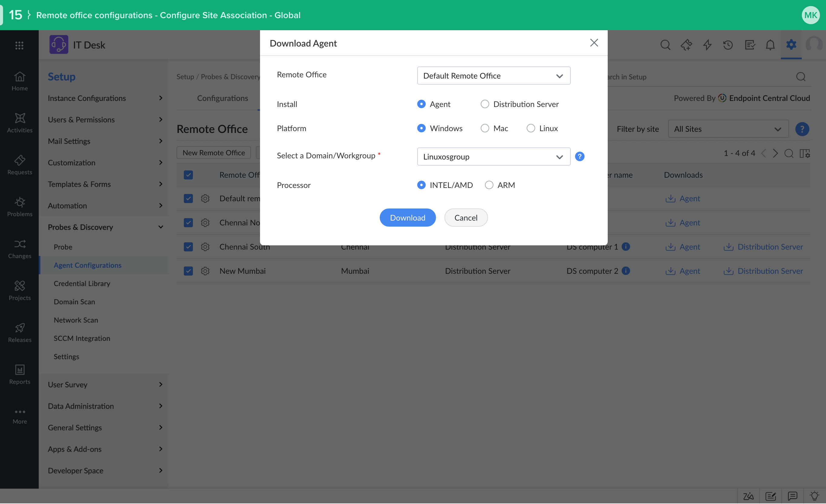The width and height of the screenshot is (826, 504).
Task: Expand Instance Configurations menu
Action: pyautogui.click(x=105, y=98)
